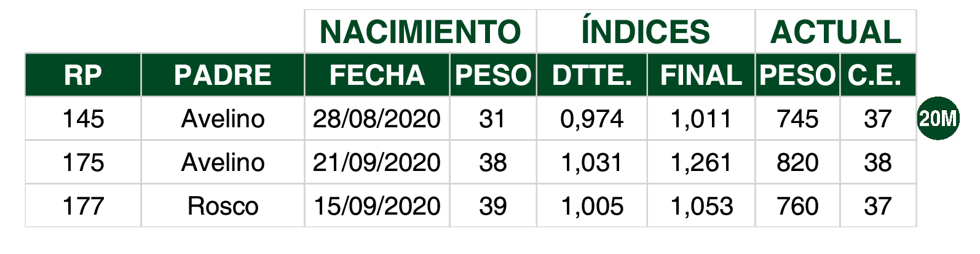Select RP cell 175
The height and width of the screenshot is (254, 980).
(x=83, y=162)
